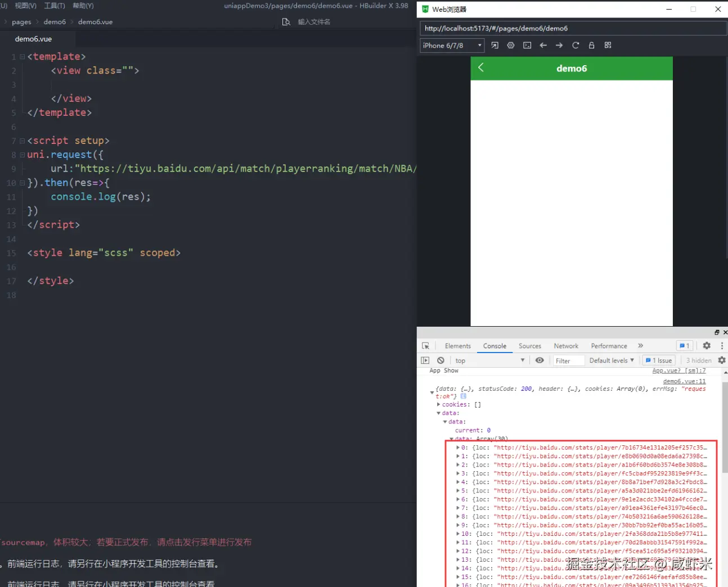Fold the script setup block at line 7
This screenshot has height=587, width=728.
(22, 141)
